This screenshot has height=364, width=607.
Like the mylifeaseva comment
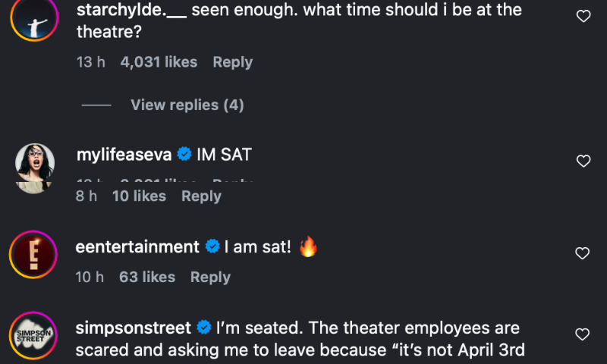pos(583,161)
